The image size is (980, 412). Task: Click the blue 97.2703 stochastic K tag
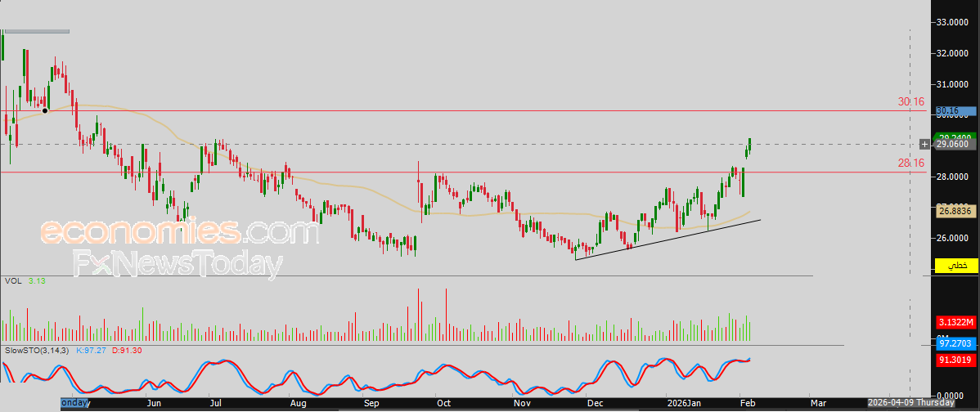(955, 344)
